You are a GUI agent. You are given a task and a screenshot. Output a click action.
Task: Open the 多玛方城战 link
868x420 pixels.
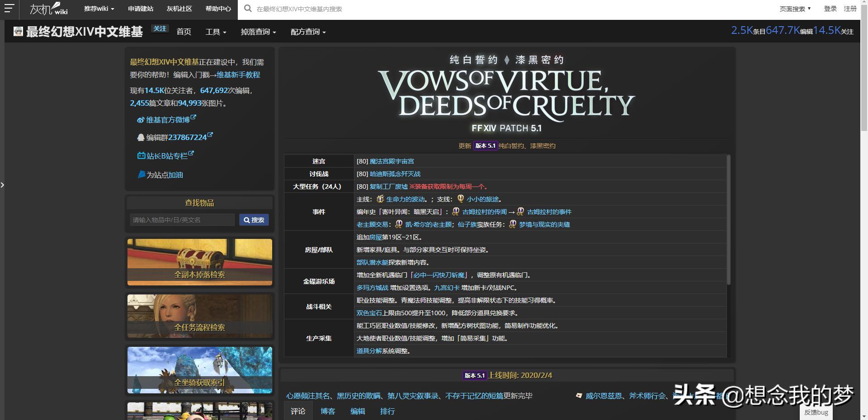click(372, 288)
